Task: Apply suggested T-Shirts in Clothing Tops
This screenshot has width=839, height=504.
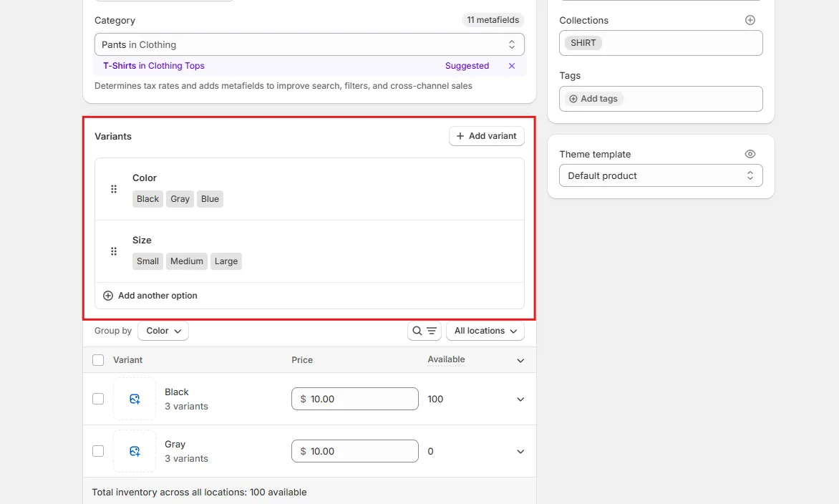Action: (x=154, y=66)
